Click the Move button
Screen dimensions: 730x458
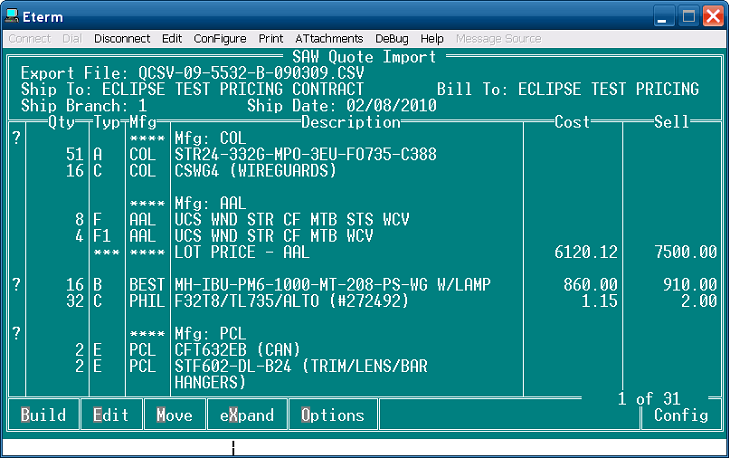tap(175, 414)
